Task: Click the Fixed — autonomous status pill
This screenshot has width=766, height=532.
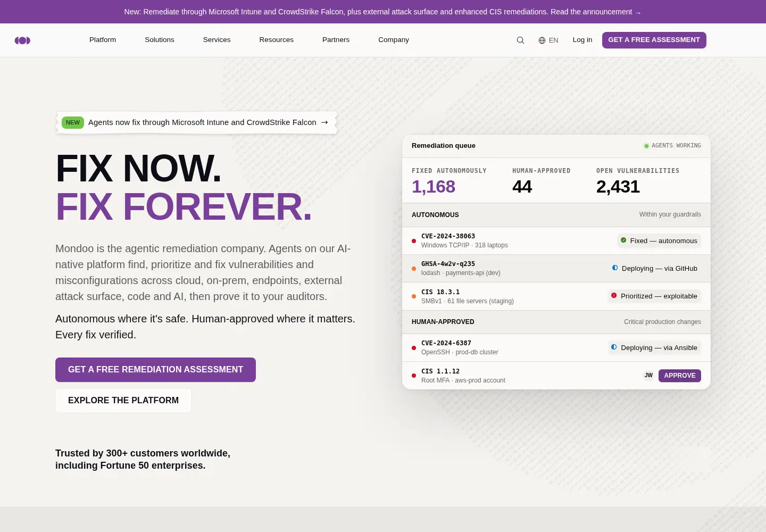Action: [x=659, y=241]
